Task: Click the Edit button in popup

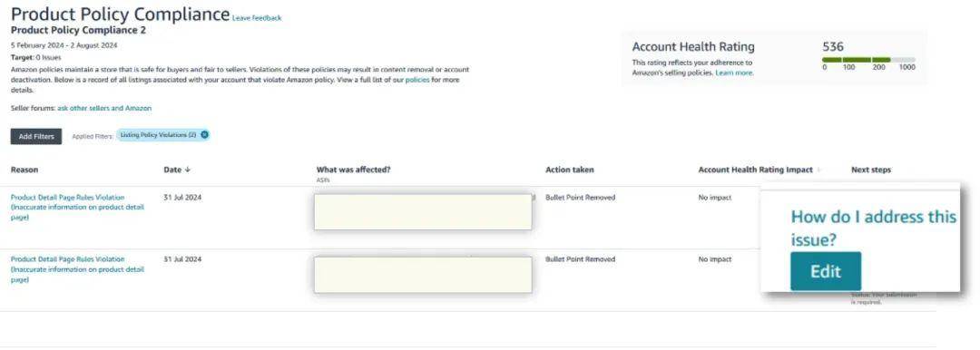Action: (826, 271)
